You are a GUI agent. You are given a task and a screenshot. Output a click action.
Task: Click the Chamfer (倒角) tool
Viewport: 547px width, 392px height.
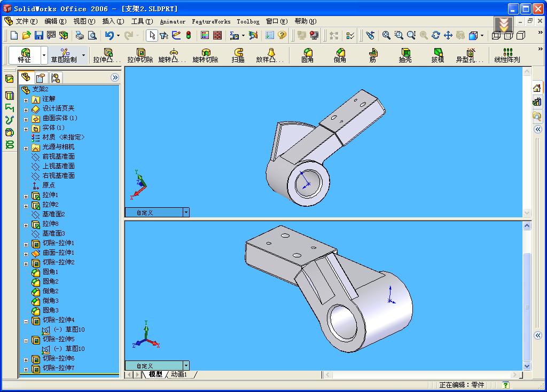(x=340, y=56)
